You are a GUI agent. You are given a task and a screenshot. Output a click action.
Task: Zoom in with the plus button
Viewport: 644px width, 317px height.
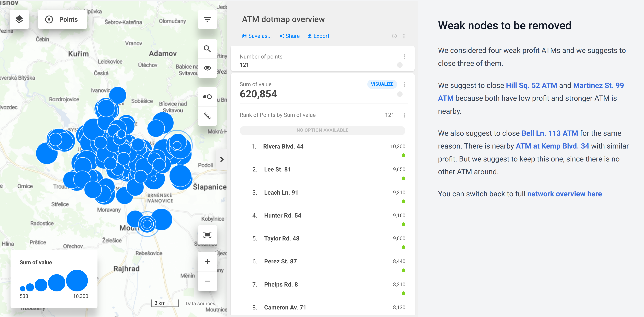pyautogui.click(x=207, y=261)
